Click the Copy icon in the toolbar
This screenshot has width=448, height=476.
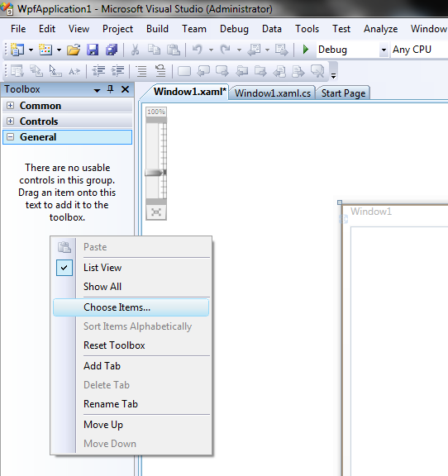[x=155, y=50]
